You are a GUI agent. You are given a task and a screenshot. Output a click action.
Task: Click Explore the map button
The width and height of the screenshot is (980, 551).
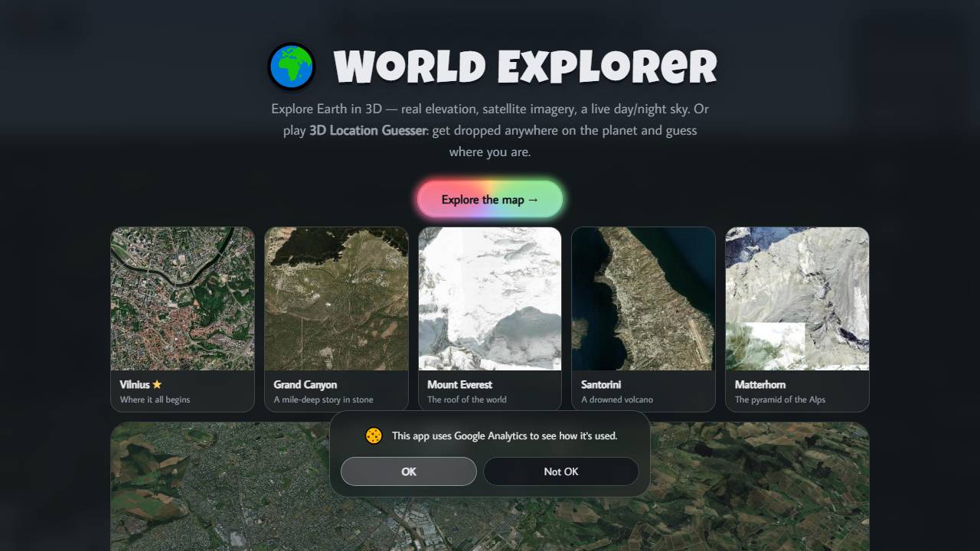tap(490, 200)
